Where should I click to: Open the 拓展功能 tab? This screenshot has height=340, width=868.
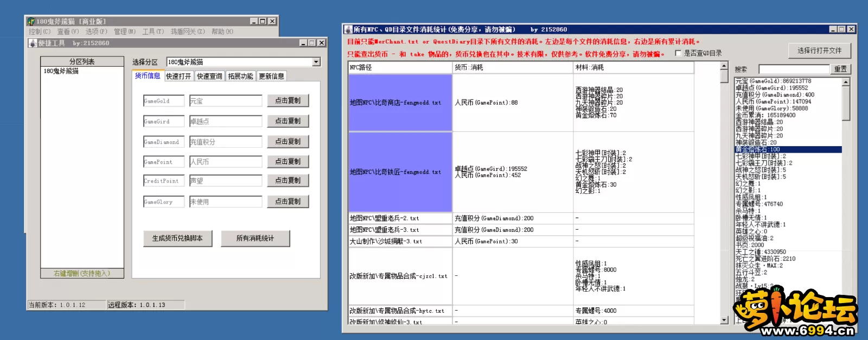[x=240, y=76]
